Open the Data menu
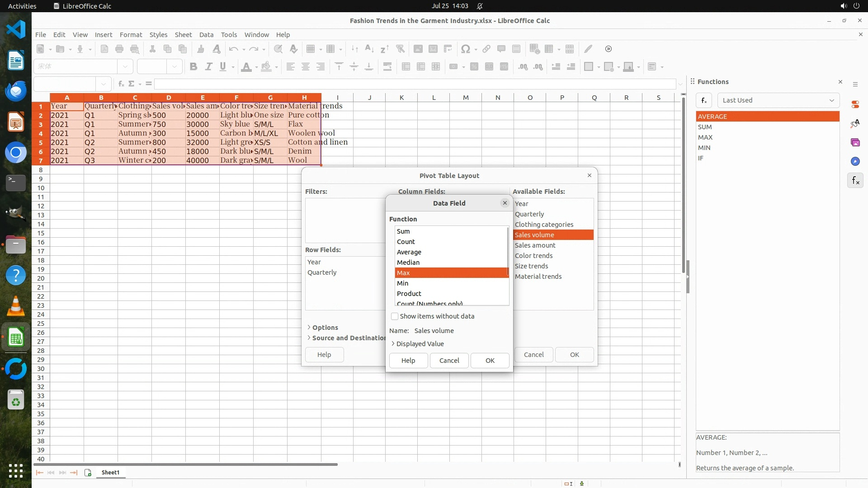Image resolution: width=868 pixels, height=488 pixels. pyautogui.click(x=206, y=35)
